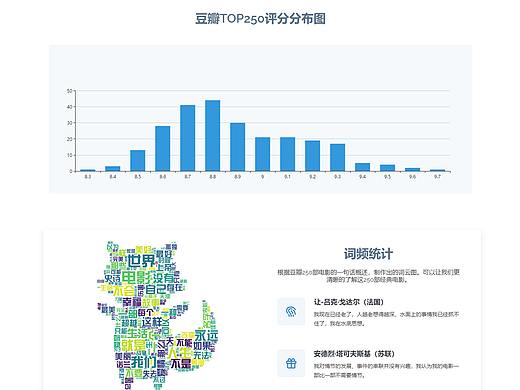Click the x-axis label 9.7

(x=437, y=177)
